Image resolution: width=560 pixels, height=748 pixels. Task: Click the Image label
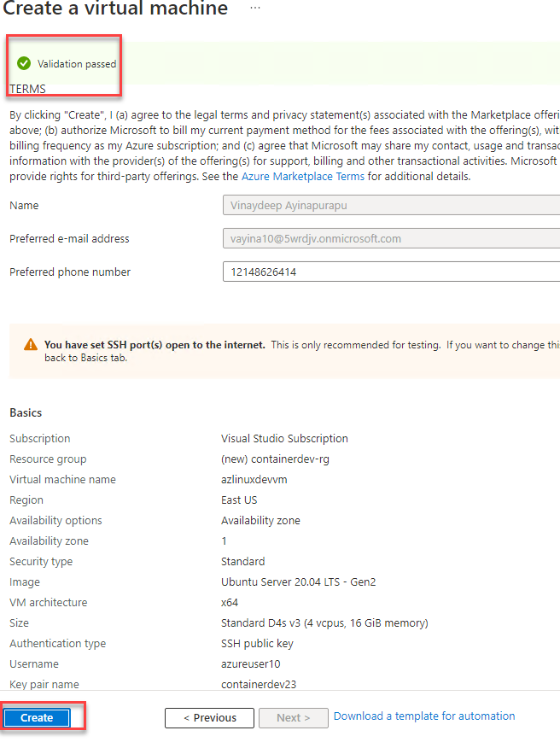[x=24, y=582]
